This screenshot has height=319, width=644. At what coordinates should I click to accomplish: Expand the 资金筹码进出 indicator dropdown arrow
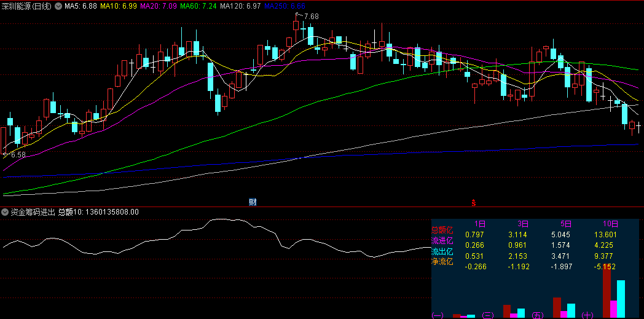[x=6, y=212]
